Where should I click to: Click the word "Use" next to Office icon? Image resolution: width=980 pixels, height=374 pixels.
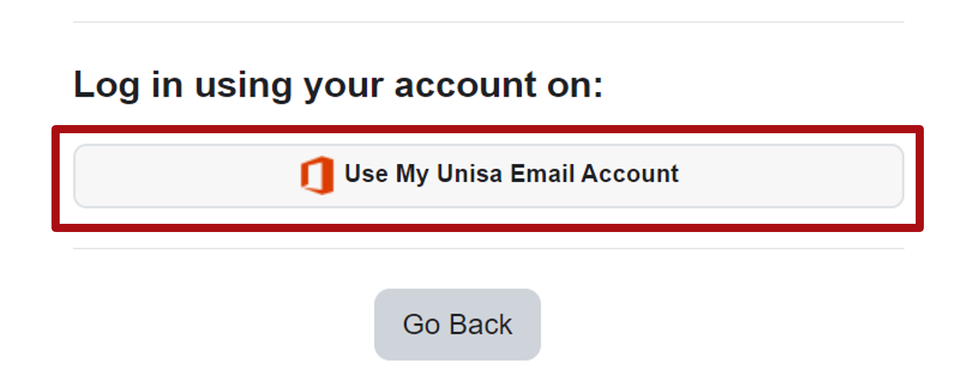point(366,174)
